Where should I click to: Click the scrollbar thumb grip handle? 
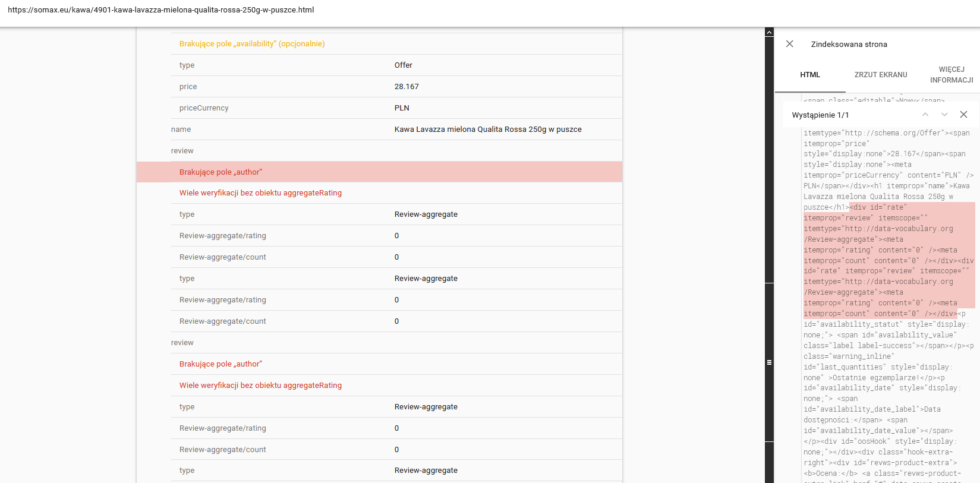769,362
